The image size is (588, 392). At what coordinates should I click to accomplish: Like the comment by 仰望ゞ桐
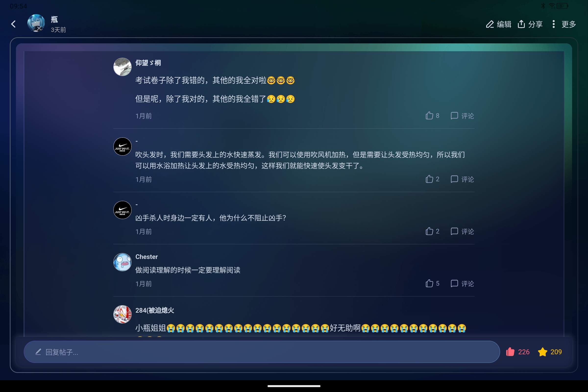click(432, 116)
